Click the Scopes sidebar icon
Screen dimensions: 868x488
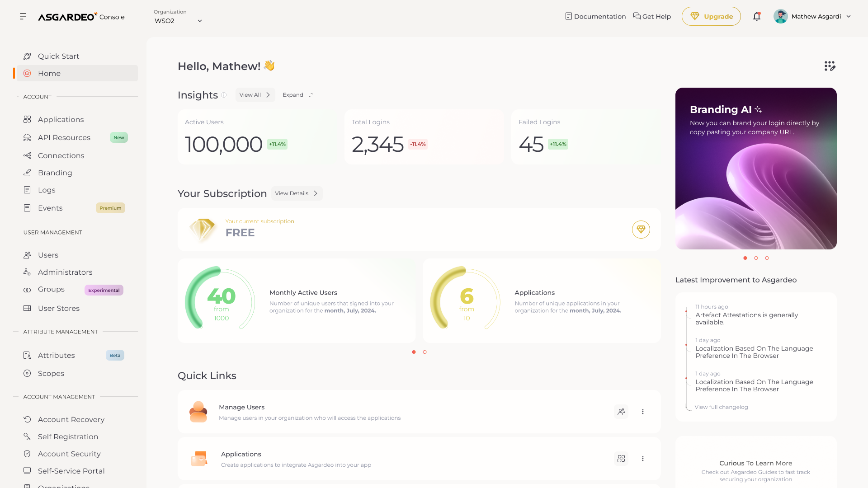coord(27,374)
